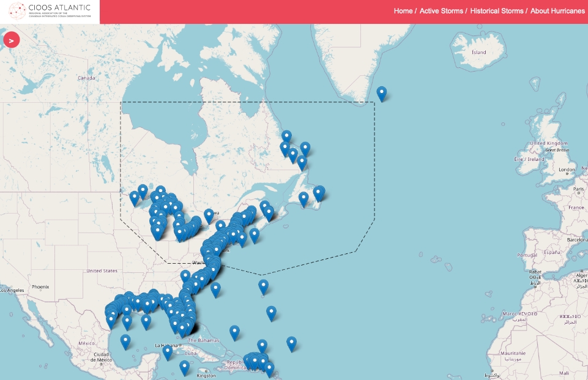Click marker in Gulf of St. Lawrence
Viewport: 588px width, 380px height.
click(303, 198)
